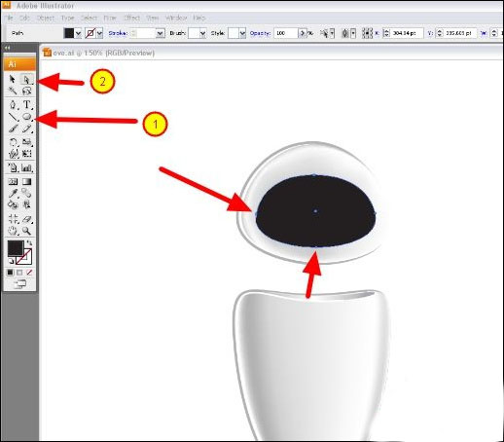
Task: Open the File menu
Action: tap(9, 18)
